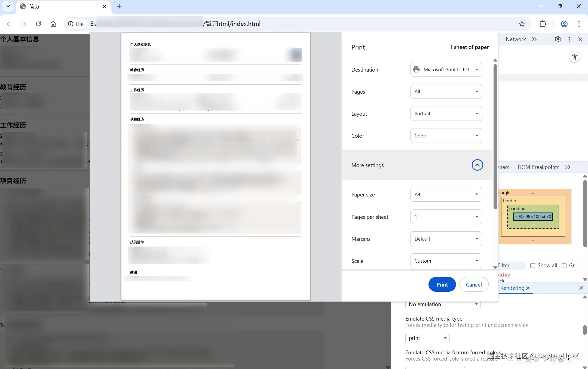This screenshot has height=369, width=588.
Task: Click the bookmark star icon
Action: coord(522,24)
